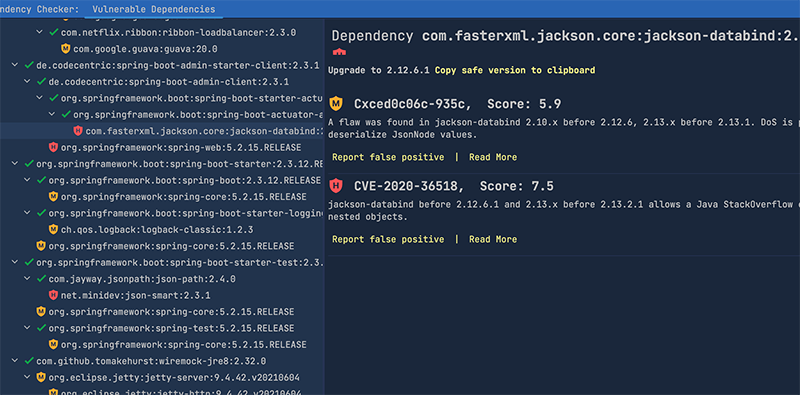Click the 'Dependency com.fasterxml.jackson.core' title
800x395 pixels.
click(x=565, y=36)
